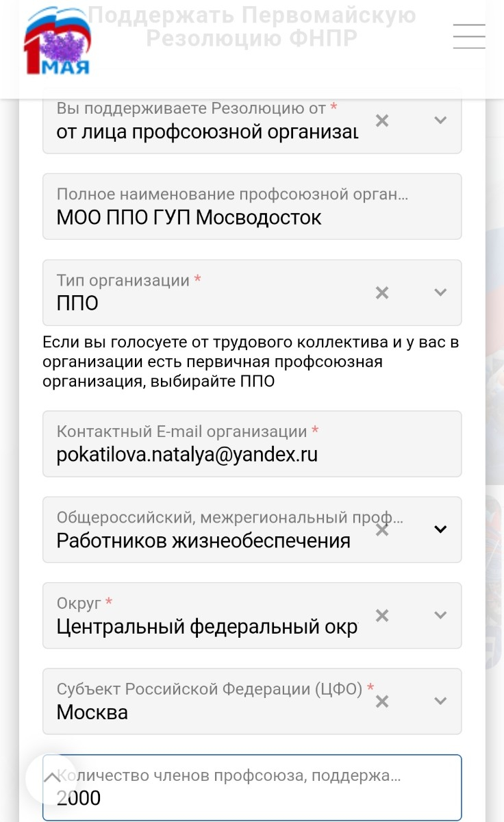The image size is (504, 822).
Task: Open the Субъект Российской Федерации dropdown chevron
Action: coord(441,701)
